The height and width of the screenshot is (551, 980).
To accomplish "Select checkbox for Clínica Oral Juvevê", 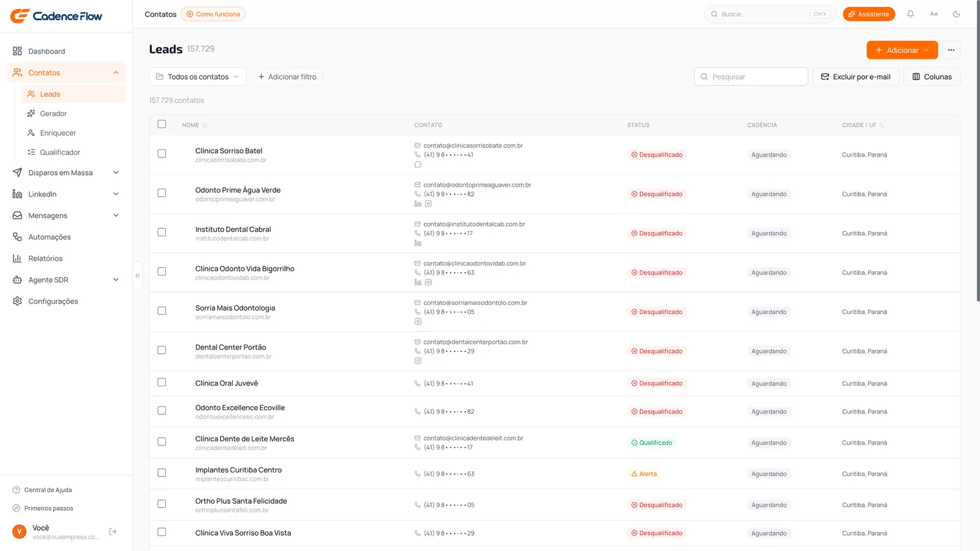I will 162,383.
